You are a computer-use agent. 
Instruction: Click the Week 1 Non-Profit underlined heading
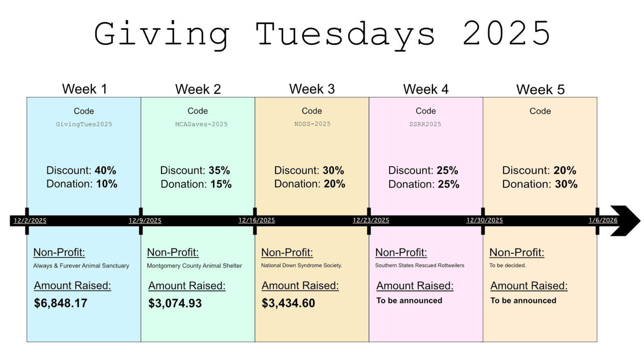(59, 252)
